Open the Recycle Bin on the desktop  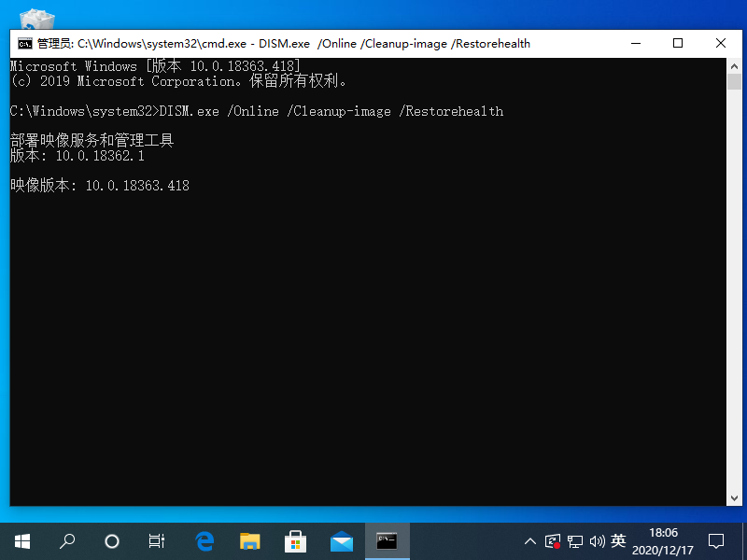click(35, 19)
